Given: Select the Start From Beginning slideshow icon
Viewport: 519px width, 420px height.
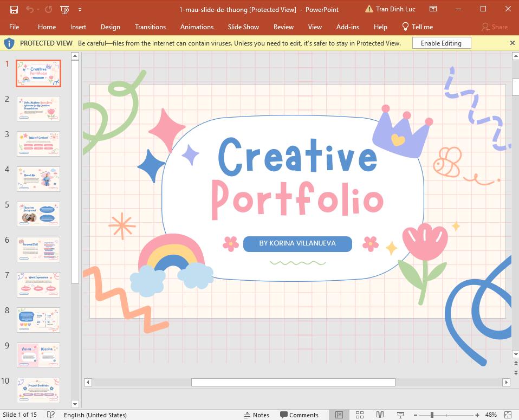Looking at the screenshot, I should pyautogui.click(x=65, y=9).
